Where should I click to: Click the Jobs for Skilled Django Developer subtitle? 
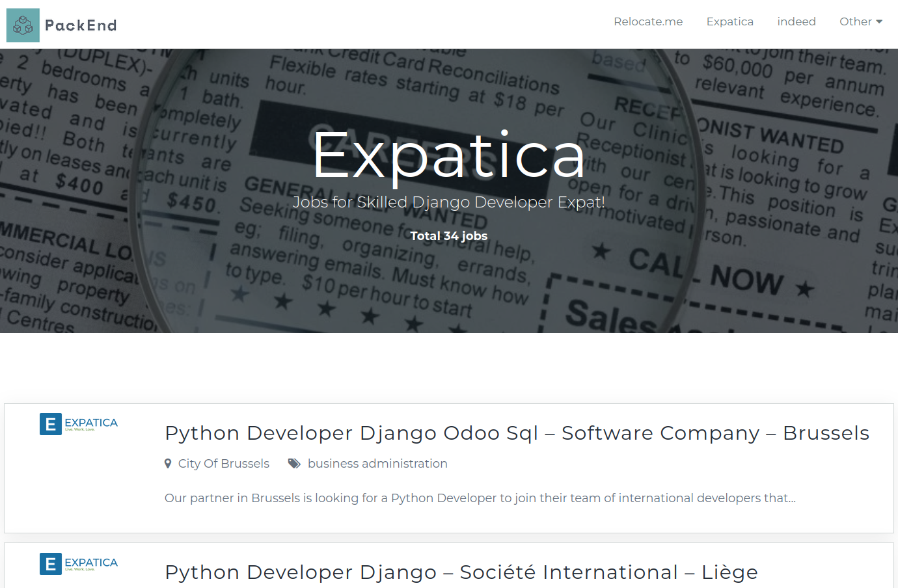click(449, 202)
